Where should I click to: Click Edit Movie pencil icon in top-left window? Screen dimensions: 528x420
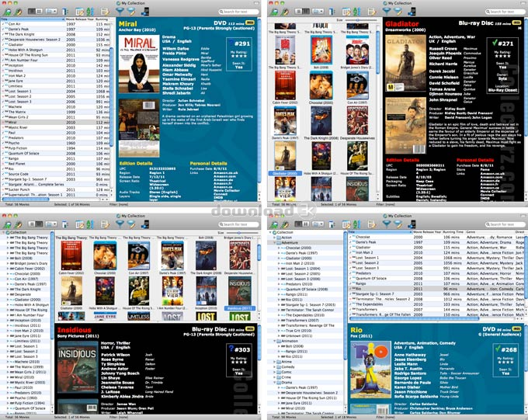[x=18, y=12]
